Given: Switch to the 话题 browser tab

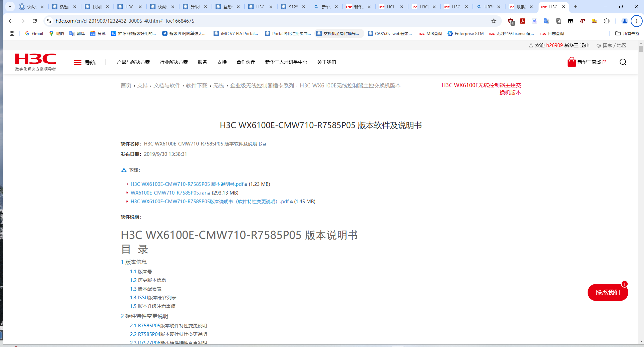Looking at the screenshot, I should (x=64, y=7).
